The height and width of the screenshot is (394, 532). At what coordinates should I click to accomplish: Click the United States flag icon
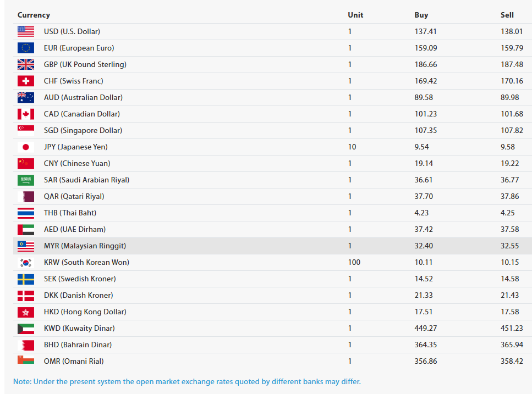coord(26,31)
